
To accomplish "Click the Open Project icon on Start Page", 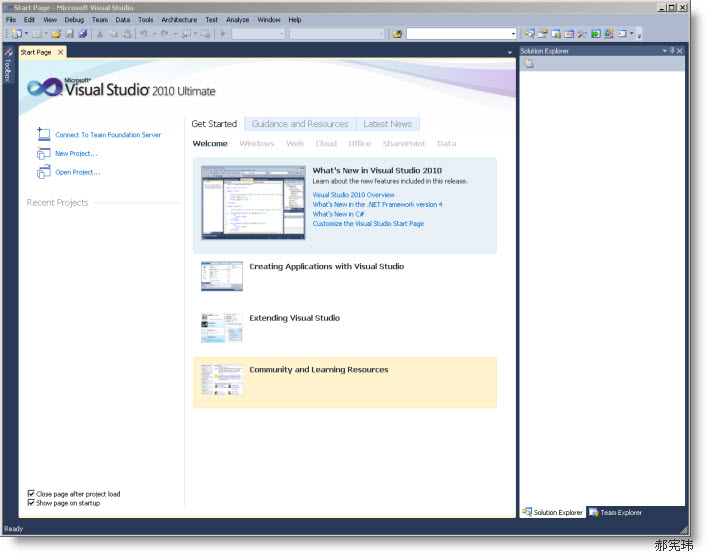I will 43,172.
